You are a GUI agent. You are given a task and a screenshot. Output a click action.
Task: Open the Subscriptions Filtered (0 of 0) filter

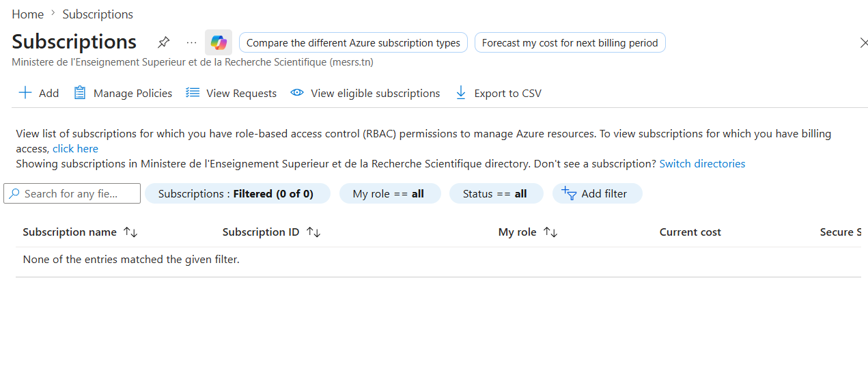pyautogui.click(x=236, y=193)
